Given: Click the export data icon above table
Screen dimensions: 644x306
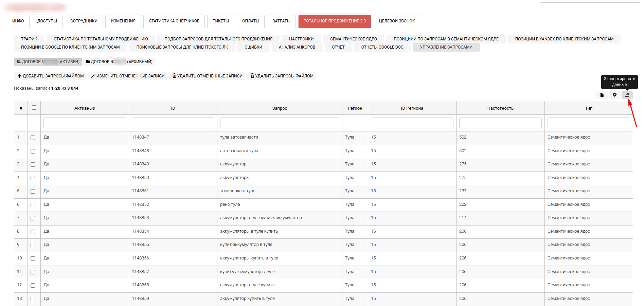Looking at the screenshot, I should coord(627,95).
